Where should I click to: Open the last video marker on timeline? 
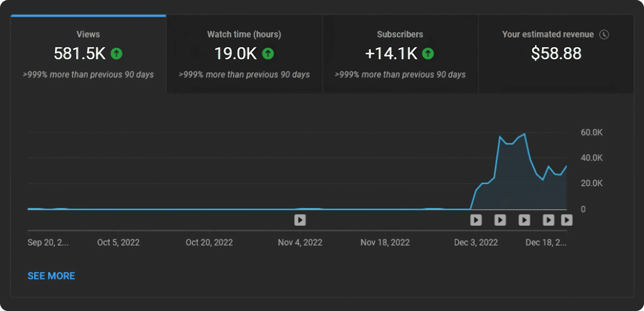567,220
